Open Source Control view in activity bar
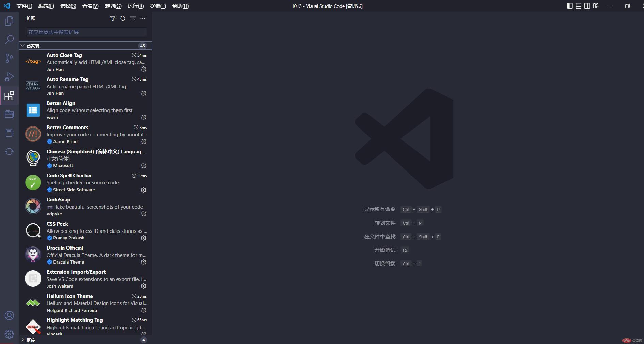The height and width of the screenshot is (344, 644). pos(9,58)
